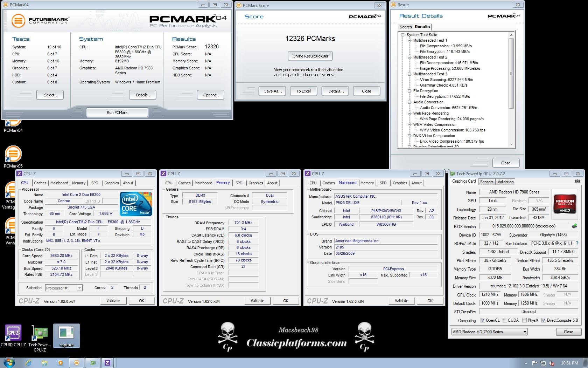Screen dimensions: 588x368
Task: Click the To Excel button
Action: pos(303,91)
